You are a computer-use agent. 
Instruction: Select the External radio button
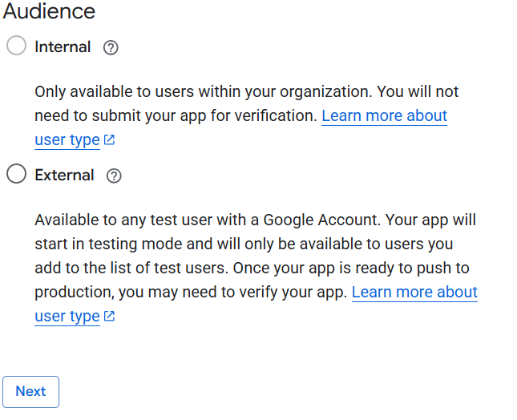point(16,175)
